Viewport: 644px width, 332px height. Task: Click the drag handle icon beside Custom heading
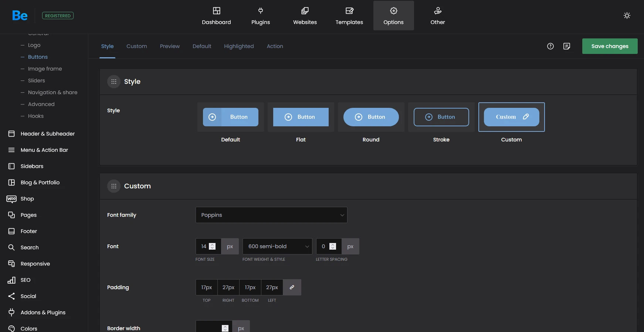(114, 186)
